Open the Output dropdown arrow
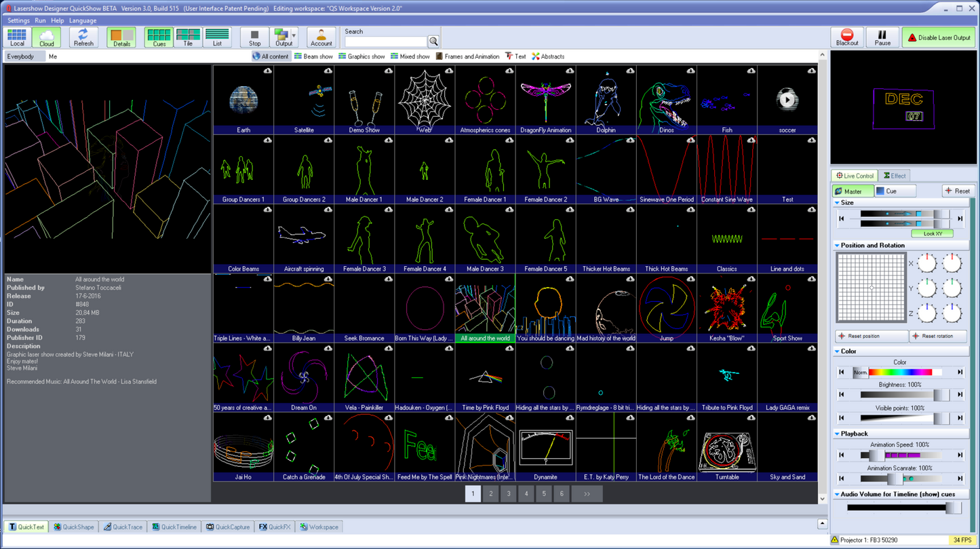 (x=294, y=36)
